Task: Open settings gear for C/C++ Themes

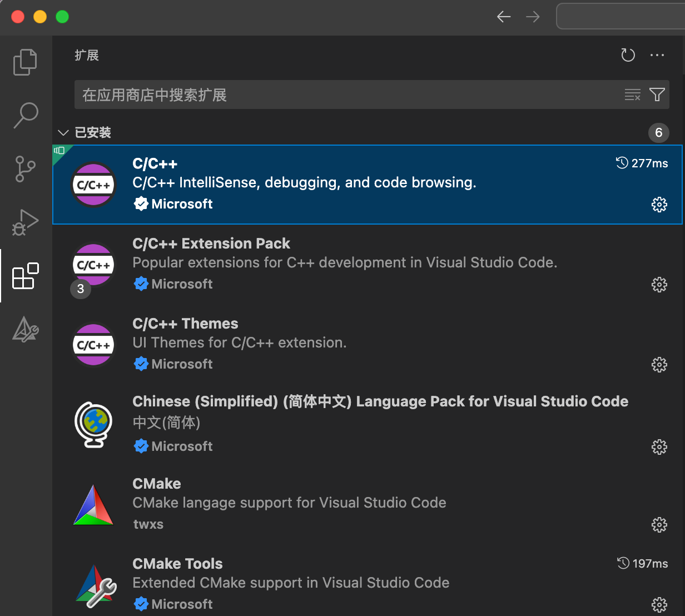Action: (x=659, y=365)
